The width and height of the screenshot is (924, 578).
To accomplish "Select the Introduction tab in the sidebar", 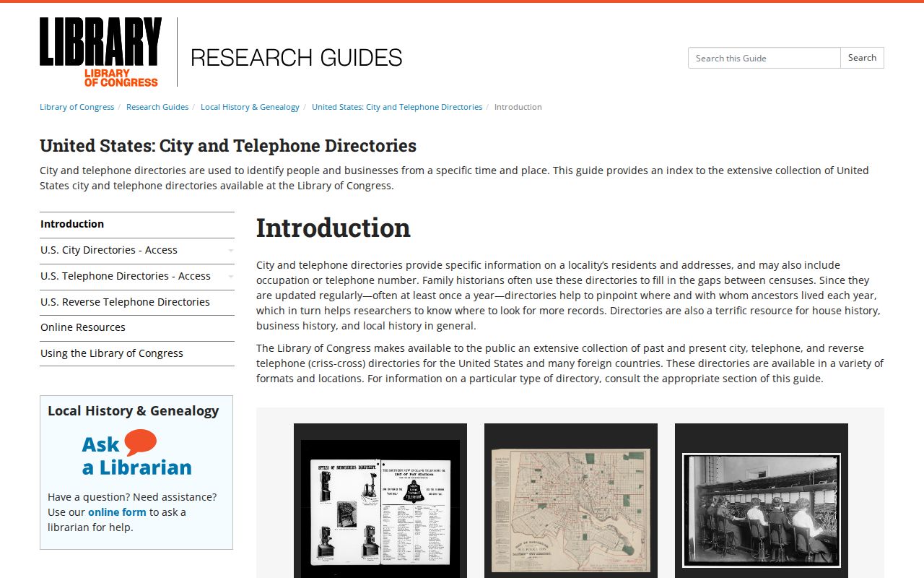I will pyautogui.click(x=137, y=225).
